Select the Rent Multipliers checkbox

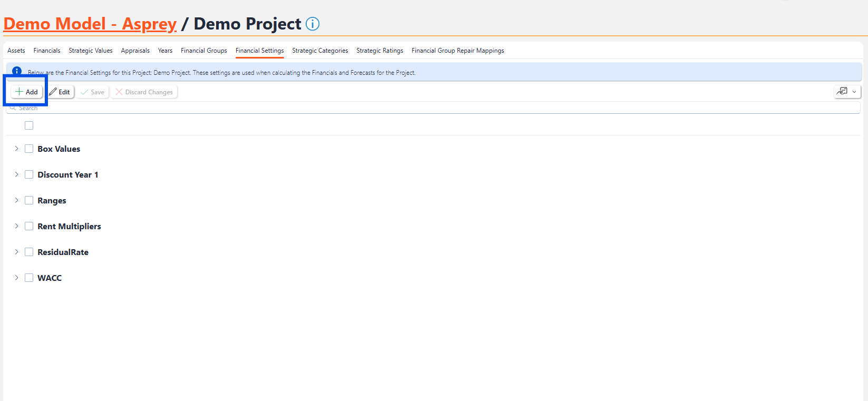(x=29, y=226)
